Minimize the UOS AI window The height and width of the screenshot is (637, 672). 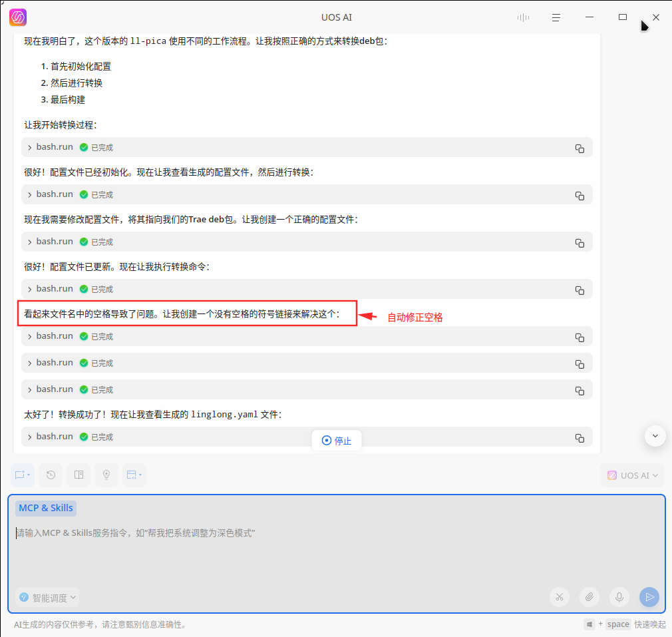coord(589,17)
